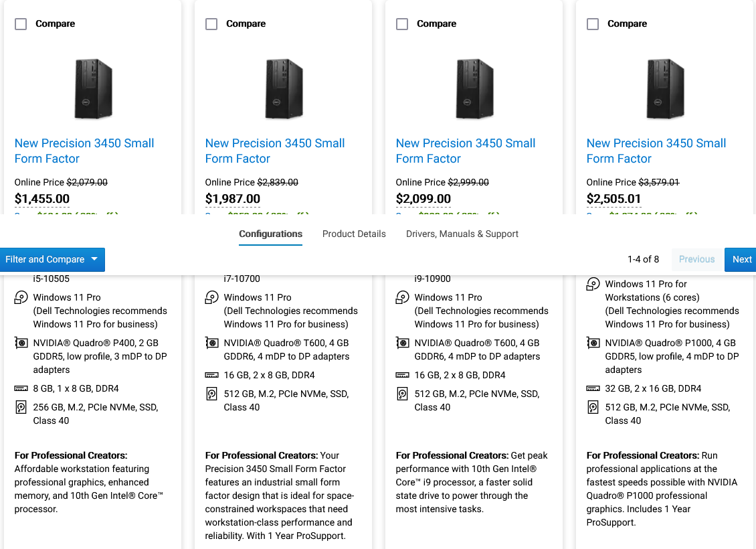This screenshot has width=756, height=549.
Task: Click strikethrough price $2,079.00
Action: (87, 182)
